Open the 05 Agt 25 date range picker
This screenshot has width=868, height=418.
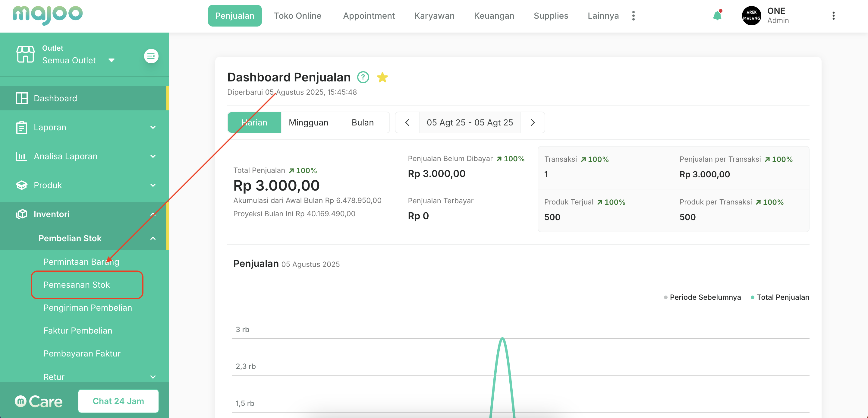coord(470,122)
